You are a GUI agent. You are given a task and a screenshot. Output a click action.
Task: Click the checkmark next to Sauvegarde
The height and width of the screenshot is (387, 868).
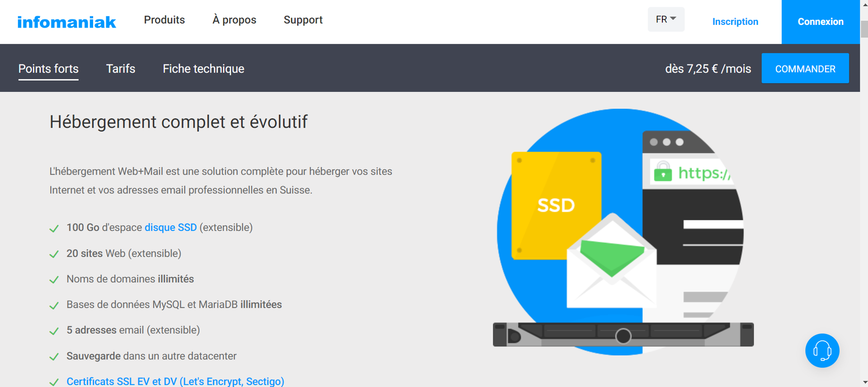pyautogui.click(x=54, y=357)
